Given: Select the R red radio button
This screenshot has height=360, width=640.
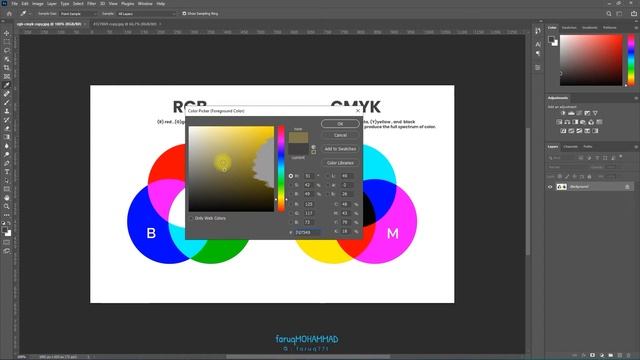Looking at the screenshot, I should tap(291, 204).
